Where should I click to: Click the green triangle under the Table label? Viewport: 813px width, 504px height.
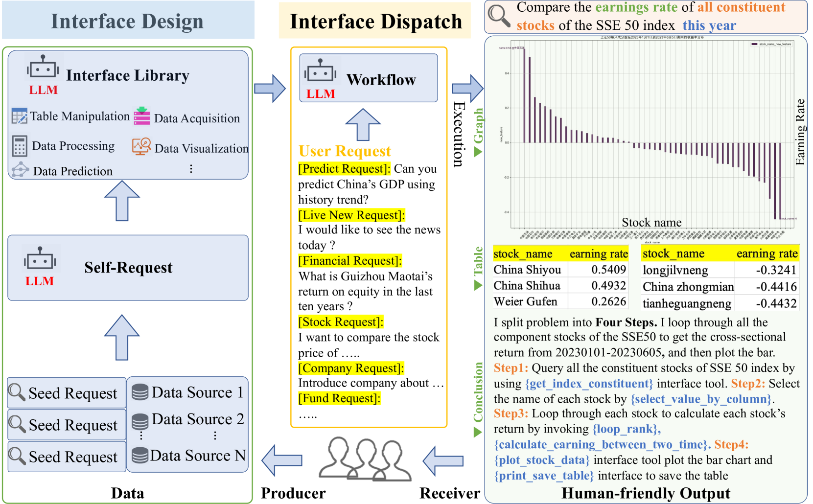click(x=478, y=285)
